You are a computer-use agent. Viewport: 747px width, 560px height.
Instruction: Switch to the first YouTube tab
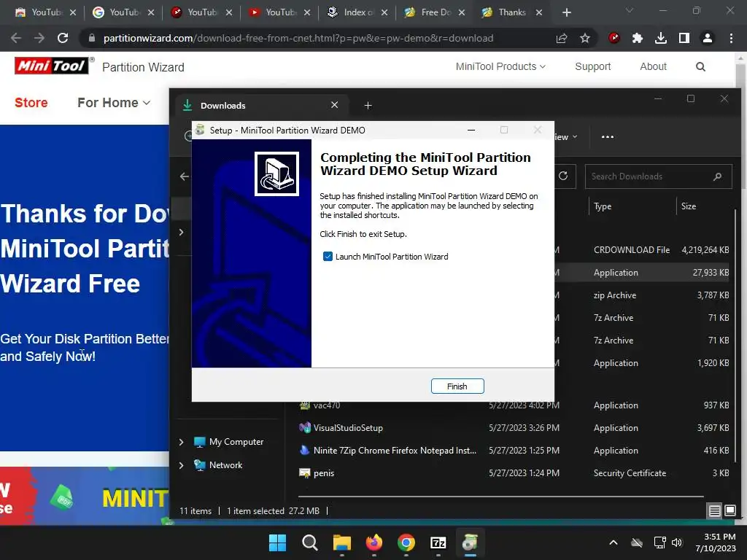pyautogui.click(x=46, y=12)
